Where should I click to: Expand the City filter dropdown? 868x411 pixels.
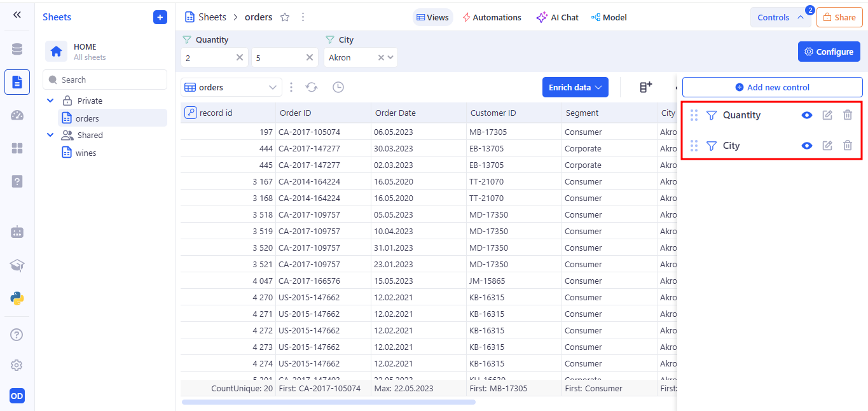click(x=390, y=57)
